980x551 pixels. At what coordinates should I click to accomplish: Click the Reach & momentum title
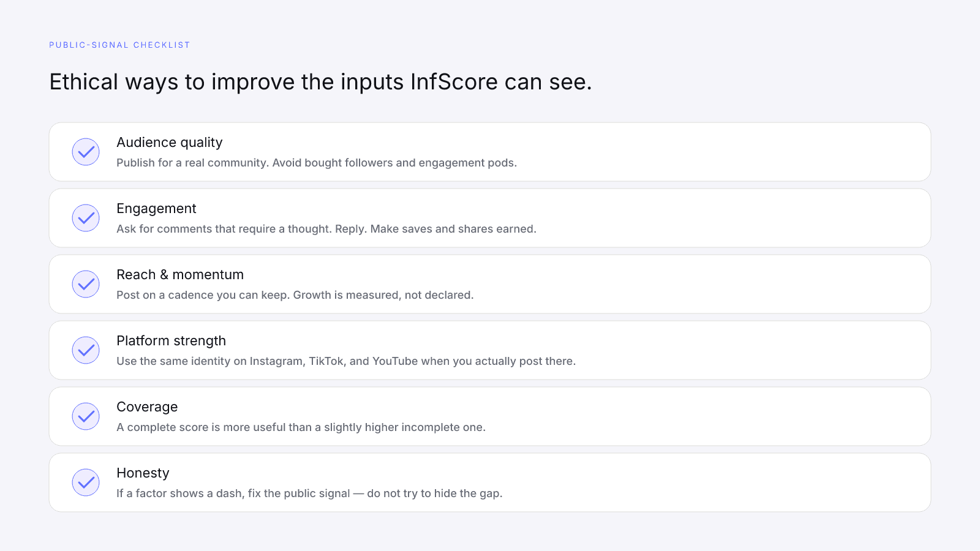tap(180, 274)
